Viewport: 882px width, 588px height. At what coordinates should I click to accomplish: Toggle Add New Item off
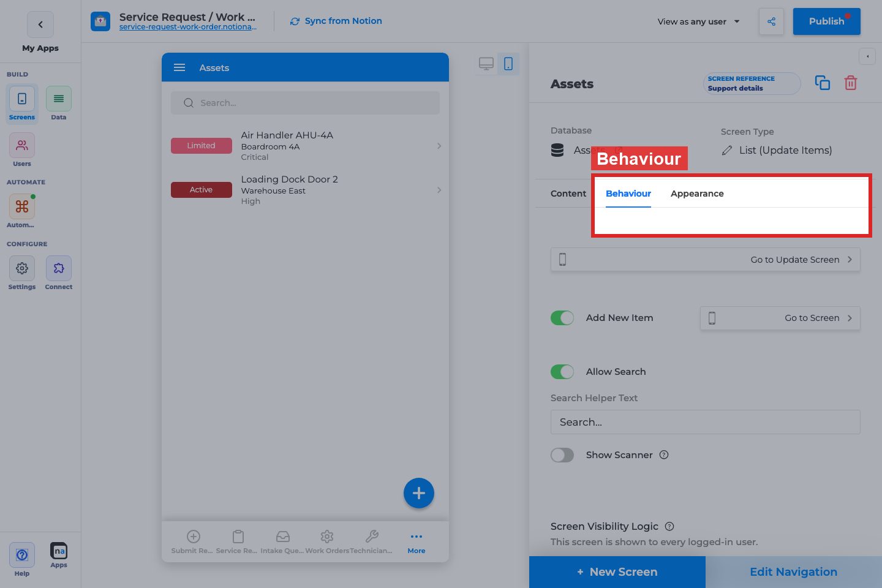pyautogui.click(x=562, y=318)
